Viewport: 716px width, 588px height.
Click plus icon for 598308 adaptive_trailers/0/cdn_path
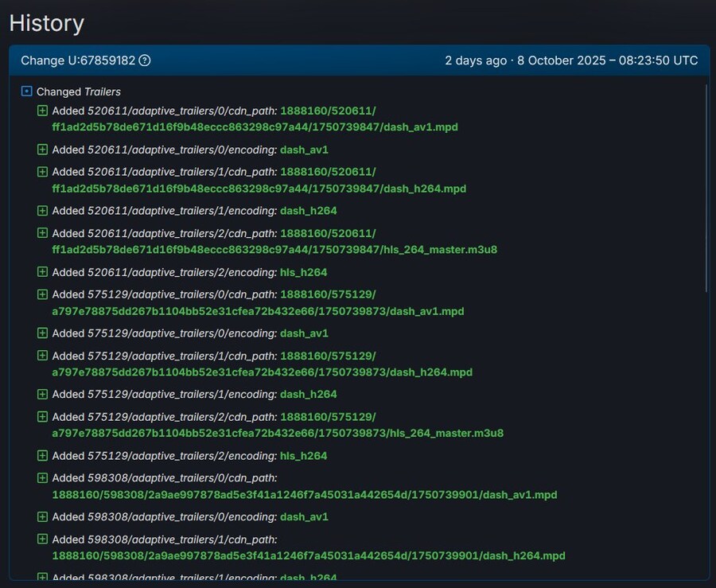point(43,478)
